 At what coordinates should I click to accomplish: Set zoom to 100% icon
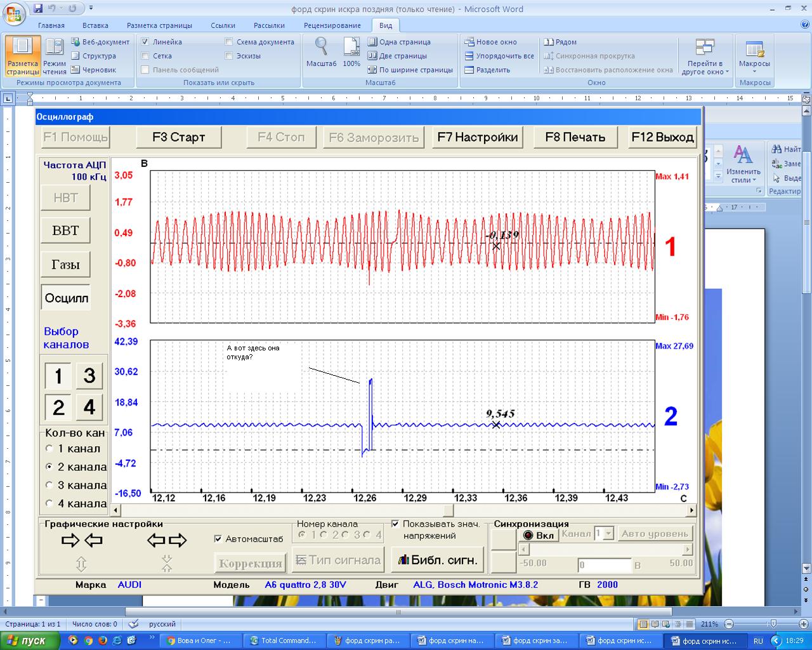click(x=351, y=52)
